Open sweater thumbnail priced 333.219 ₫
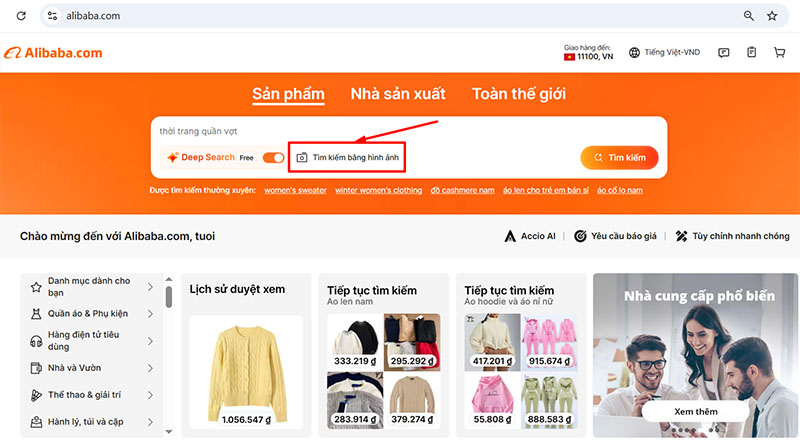This screenshot has height=443, width=800. [355, 341]
